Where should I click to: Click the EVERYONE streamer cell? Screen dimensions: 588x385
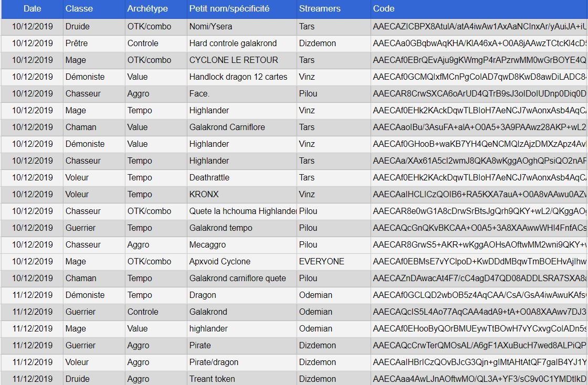point(321,261)
